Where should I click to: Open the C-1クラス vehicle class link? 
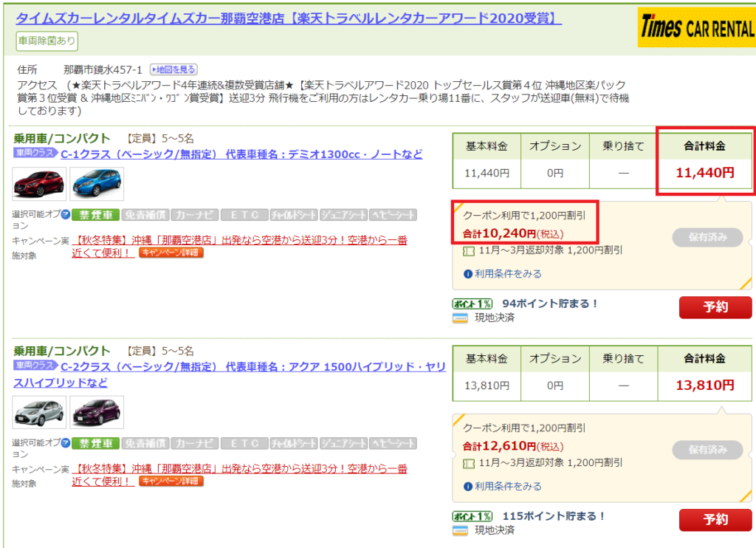coord(241,154)
